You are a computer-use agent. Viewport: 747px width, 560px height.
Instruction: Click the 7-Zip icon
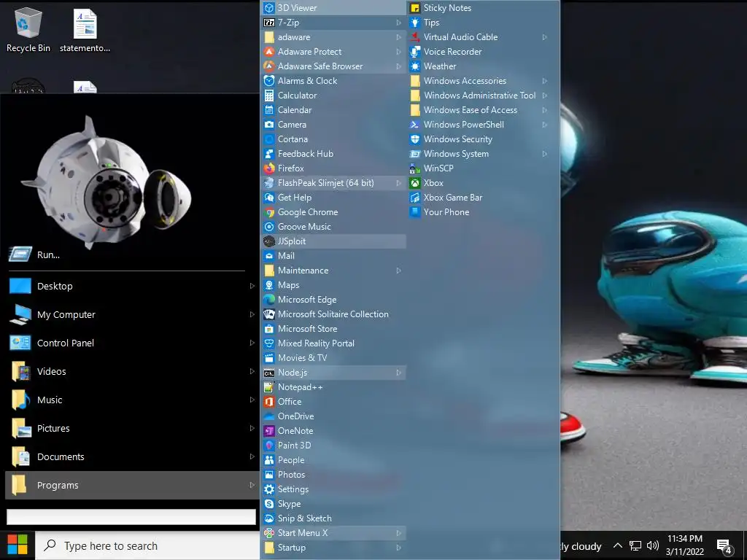(269, 23)
